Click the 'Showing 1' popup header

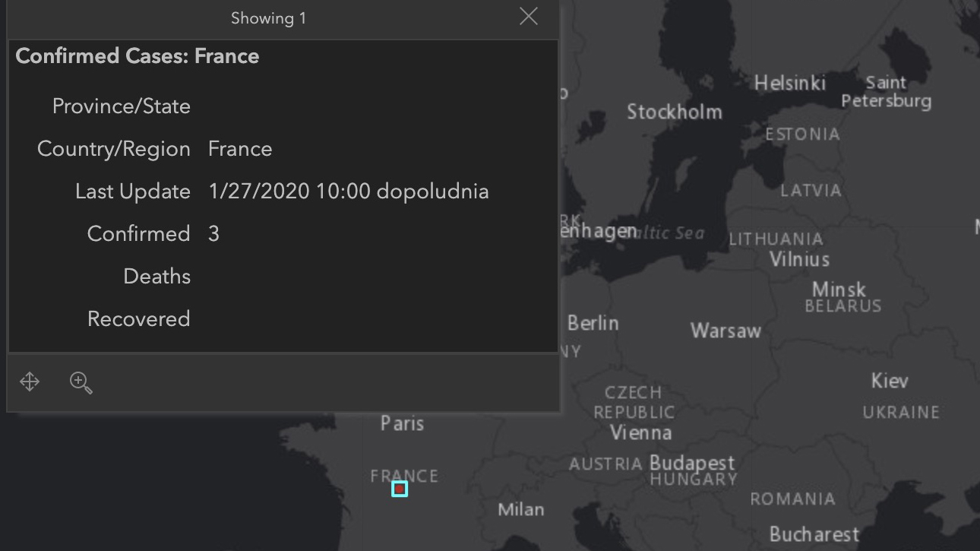[x=268, y=18]
